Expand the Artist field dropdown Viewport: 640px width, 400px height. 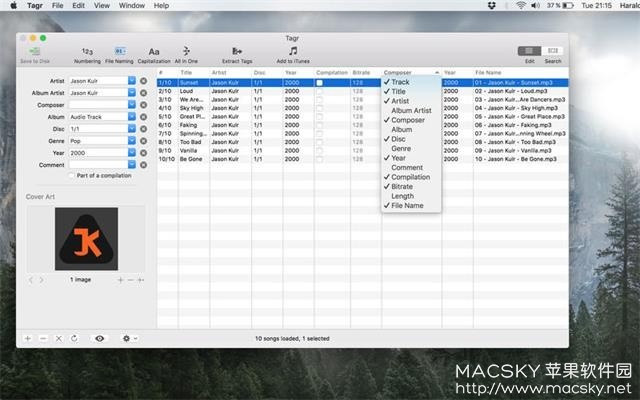132,81
